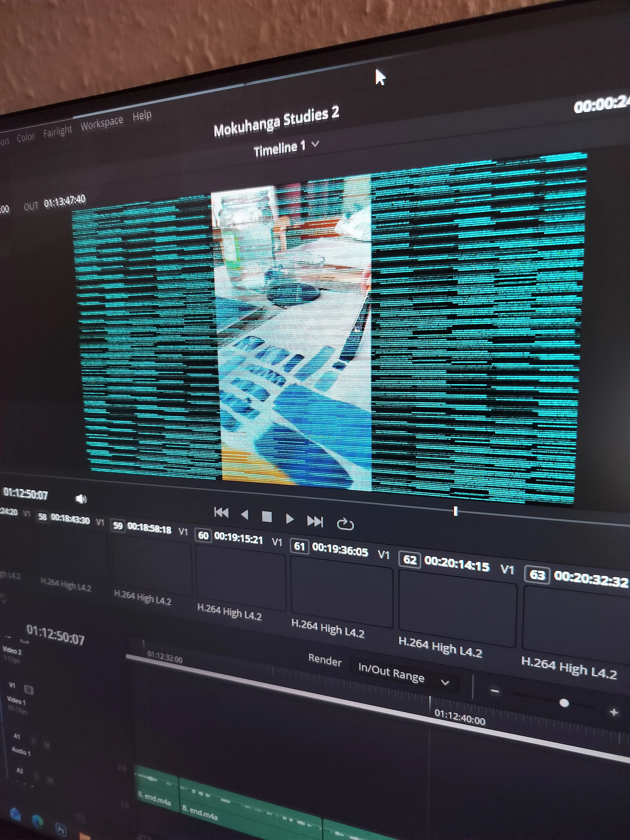Image resolution: width=630 pixels, height=840 pixels.
Task: Click the timeline zoom-out minus button
Action: [494, 690]
